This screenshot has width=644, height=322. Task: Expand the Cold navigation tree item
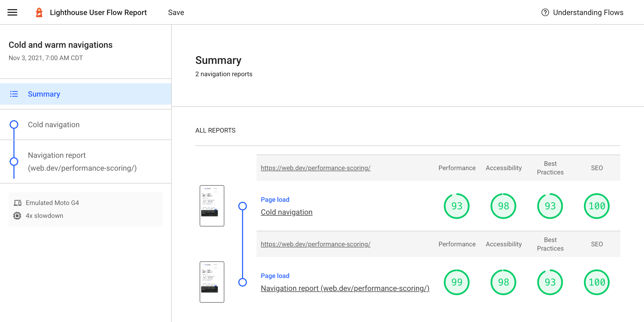[54, 125]
